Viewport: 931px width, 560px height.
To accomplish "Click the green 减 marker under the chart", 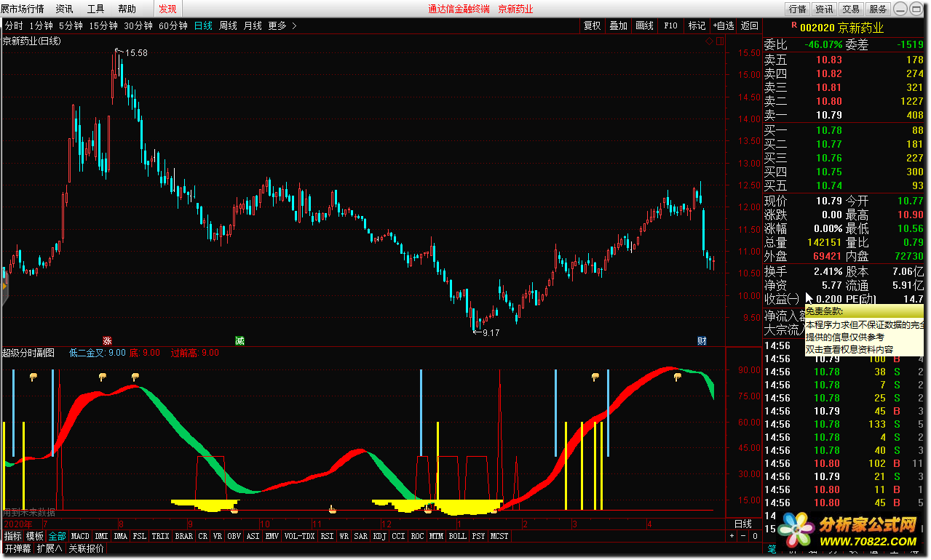I will [x=239, y=340].
